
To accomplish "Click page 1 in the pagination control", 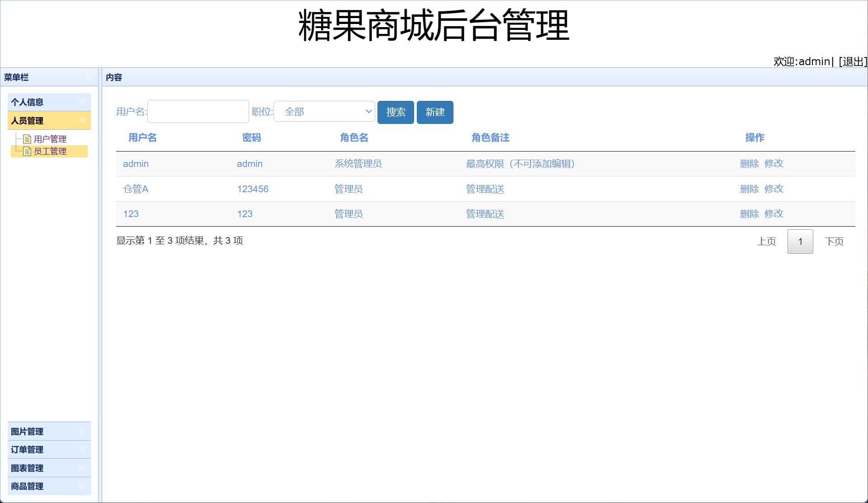I will click(x=800, y=241).
